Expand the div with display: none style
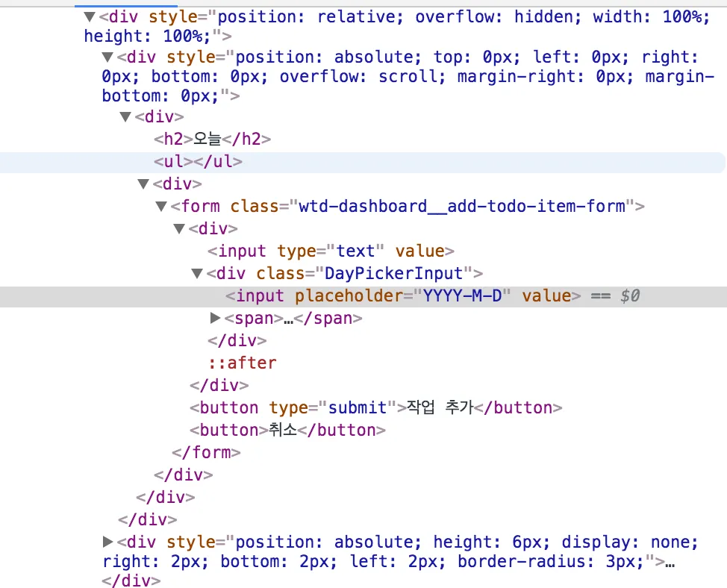 pyautogui.click(x=107, y=541)
